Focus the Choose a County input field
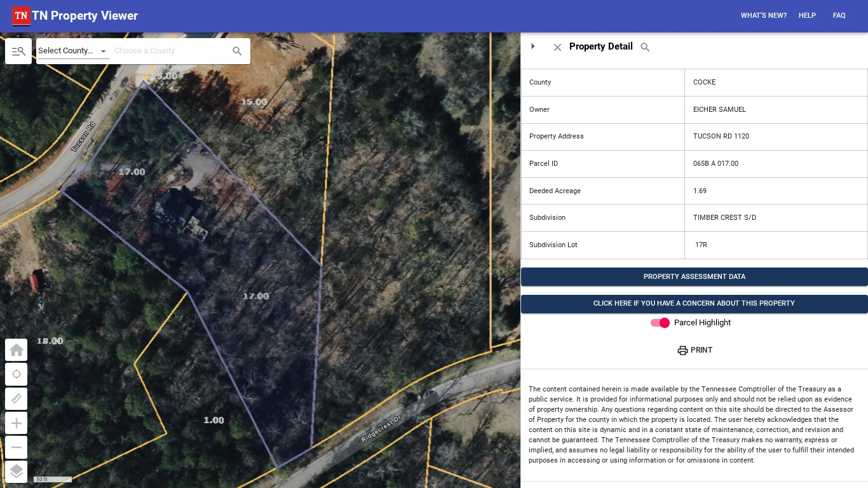The width and height of the screenshot is (868, 488). 168,51
